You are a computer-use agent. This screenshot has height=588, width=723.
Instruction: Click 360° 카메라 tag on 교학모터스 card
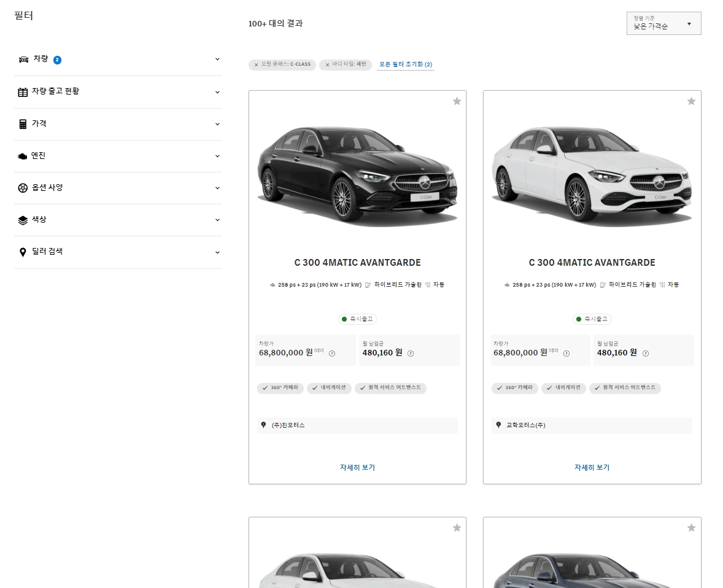click(x=515, y=388)
